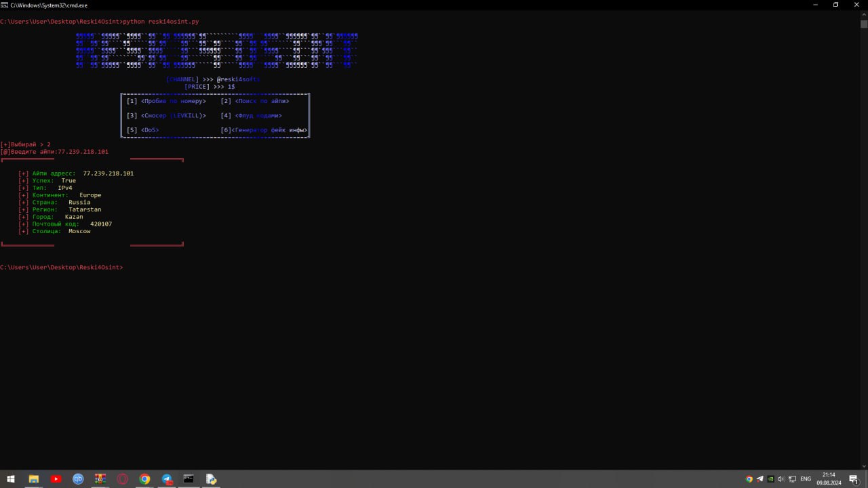Viewport: 868px width, 488px height.
Task: Open the notification center icon
Action: (x=854, y=479)
